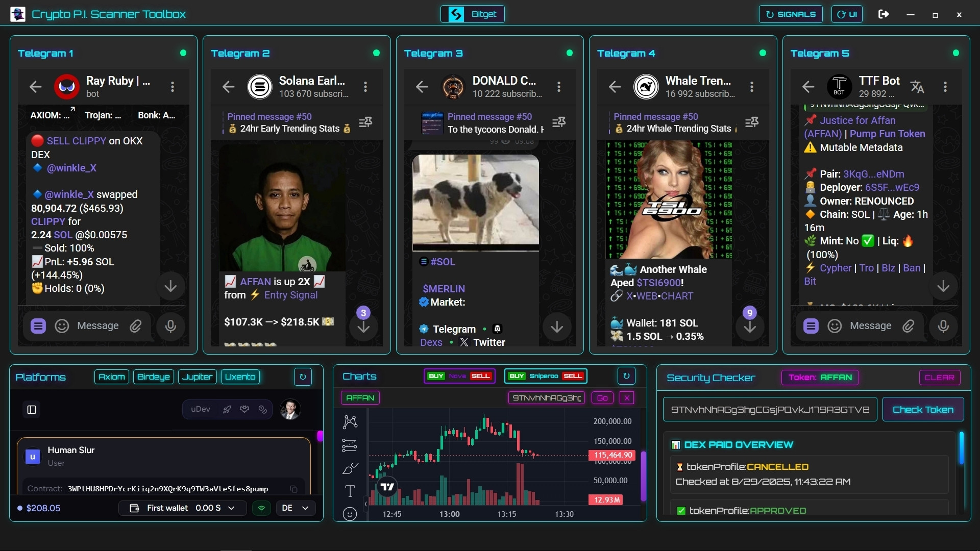The height and width of the screenshot is (551, 980).
Task: Open the emoji picker in Telegram 1
Action: (x=62, y=325)
